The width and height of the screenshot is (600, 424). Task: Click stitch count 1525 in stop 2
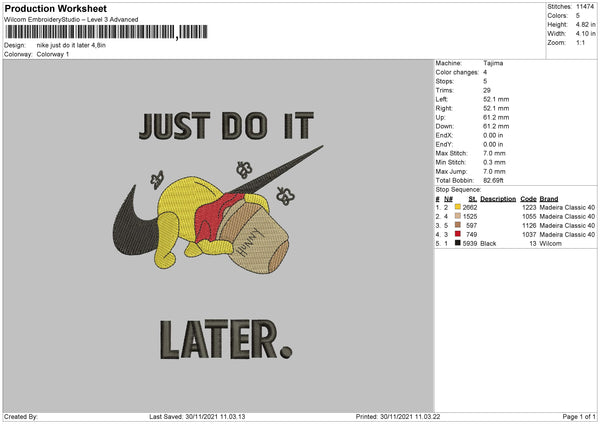pos(470,217)
